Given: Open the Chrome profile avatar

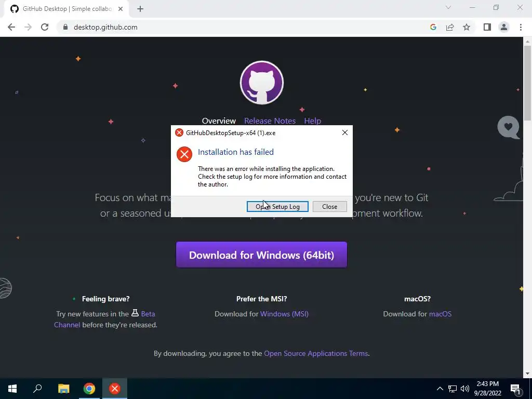Looking at the screenshot, I should click(x=504, y=27).
